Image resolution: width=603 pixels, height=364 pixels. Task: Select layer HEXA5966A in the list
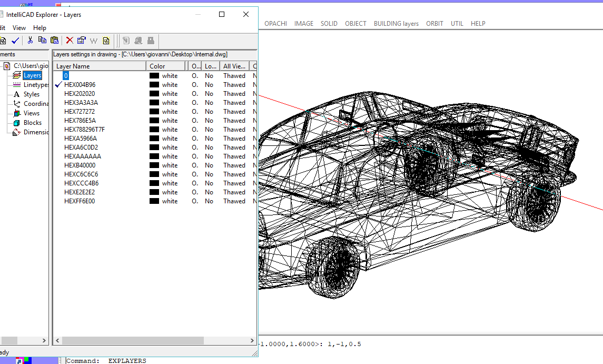pos(81,139)
